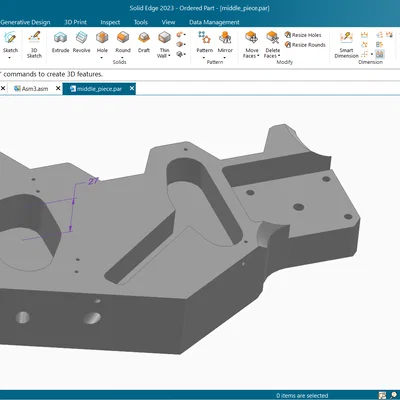Click the second small icon right of Smart Dimension, middle row
Viewport: 400px width, 400px height.
point(379,44)
